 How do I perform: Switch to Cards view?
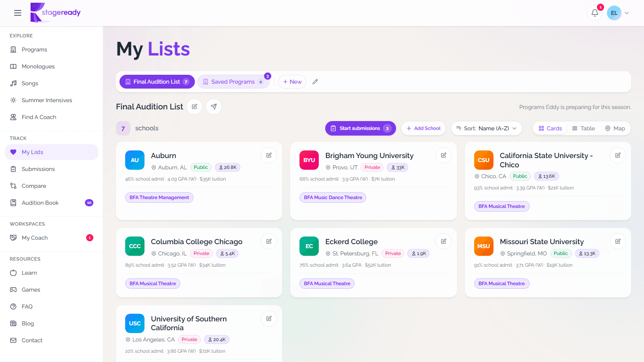pos(550,128)
